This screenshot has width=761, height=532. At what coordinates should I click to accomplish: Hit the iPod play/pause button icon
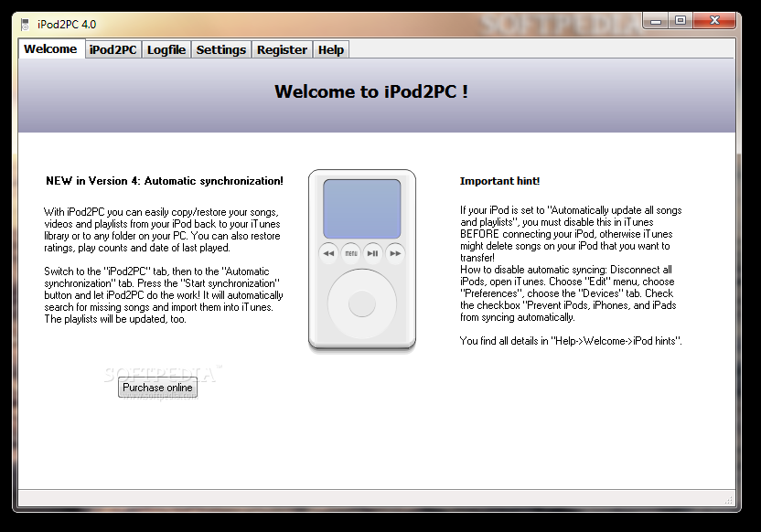point(373,253)
